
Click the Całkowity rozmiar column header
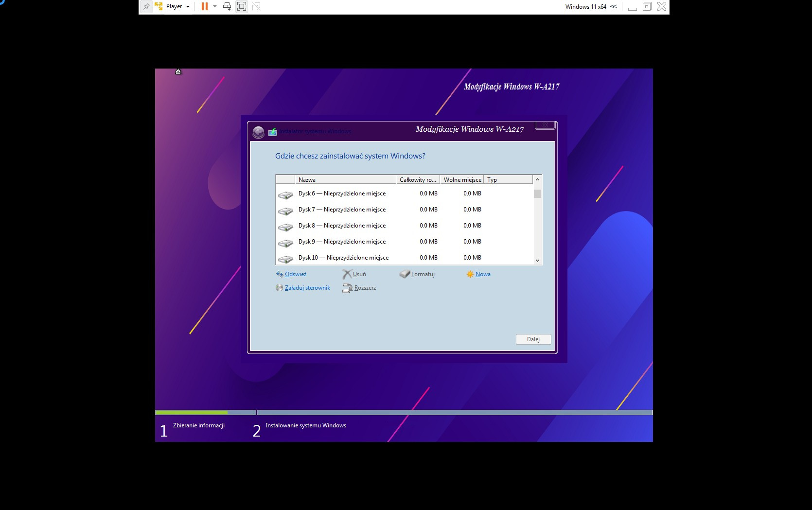[418, 180]
